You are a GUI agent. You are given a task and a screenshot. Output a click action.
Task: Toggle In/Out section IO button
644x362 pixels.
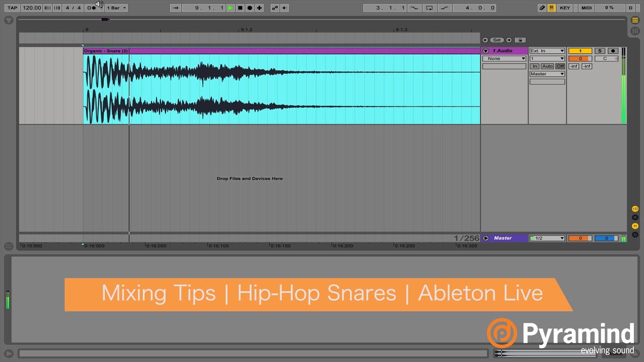[x=635, y=209]
